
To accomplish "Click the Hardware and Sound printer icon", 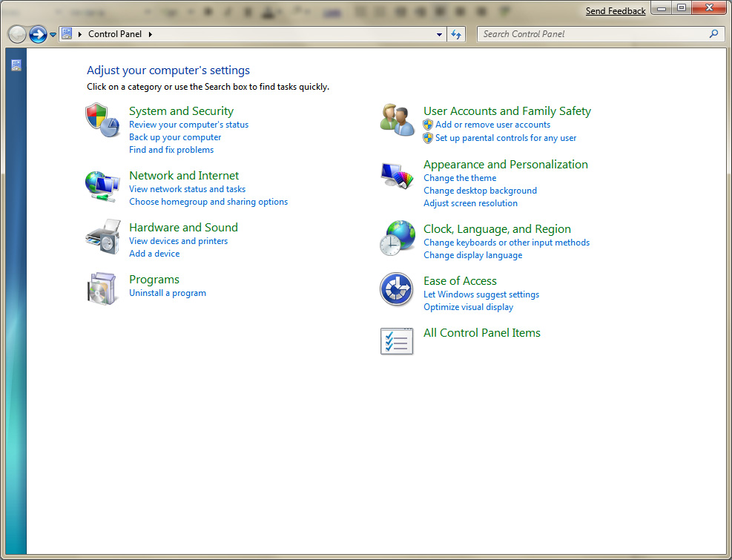I will pyautogui.click(x=102, y=237).
